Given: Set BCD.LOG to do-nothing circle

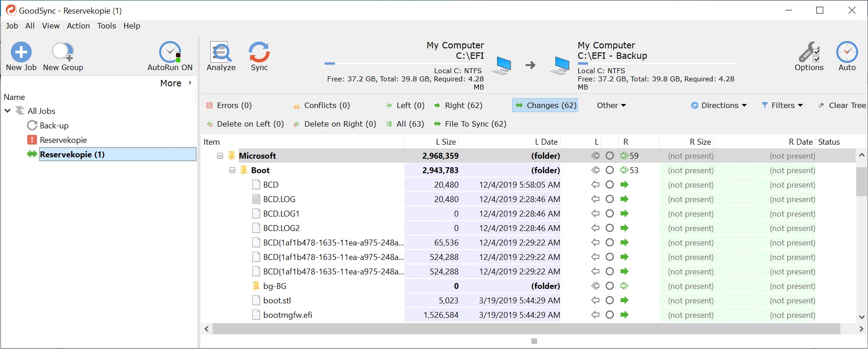Looking at the screenshot, I should coord(610,199).
